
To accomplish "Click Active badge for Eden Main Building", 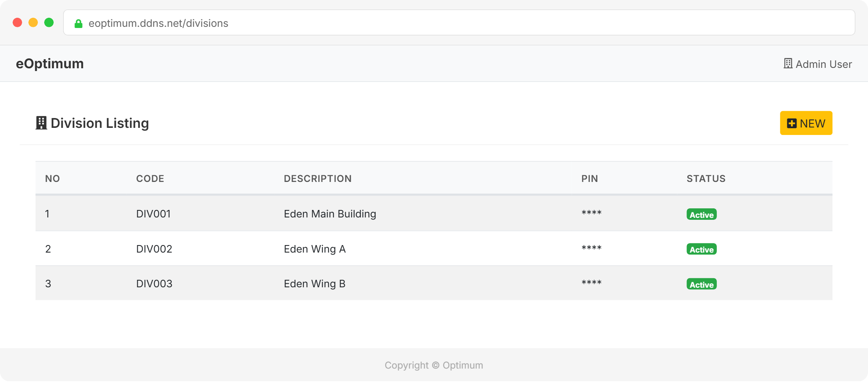I will point(701,215).
